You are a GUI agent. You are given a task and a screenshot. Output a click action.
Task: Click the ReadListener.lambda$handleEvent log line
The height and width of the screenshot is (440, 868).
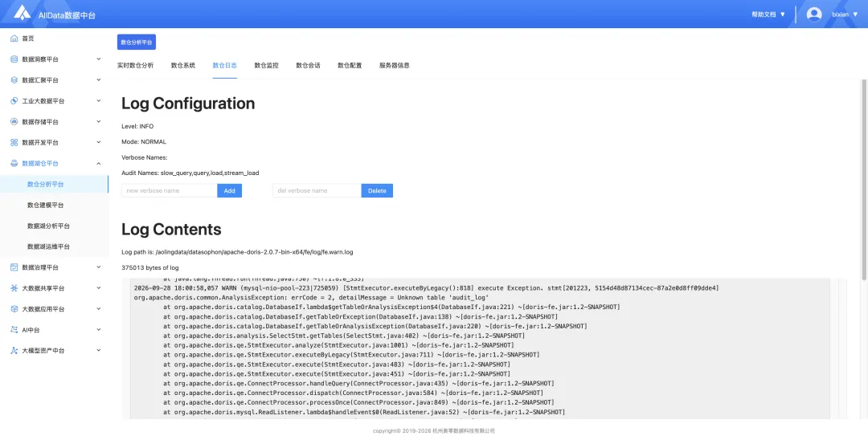(364, 413)
